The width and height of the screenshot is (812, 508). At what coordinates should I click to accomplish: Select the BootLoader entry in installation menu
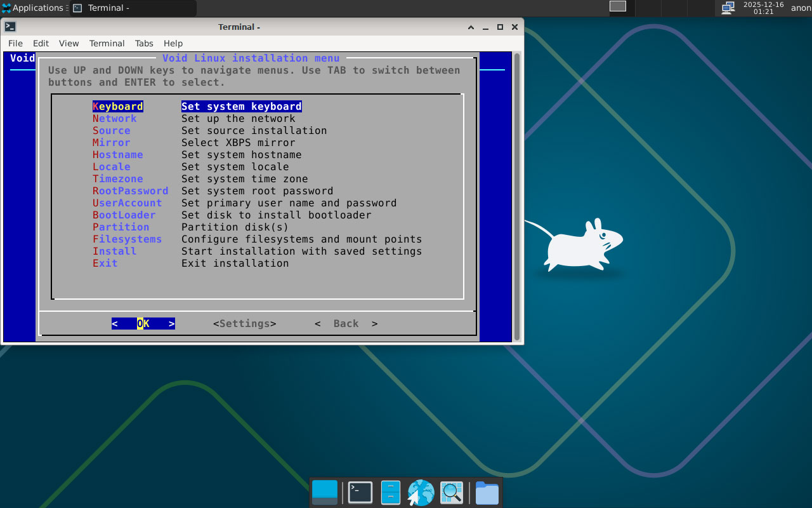tap(124, 215)
